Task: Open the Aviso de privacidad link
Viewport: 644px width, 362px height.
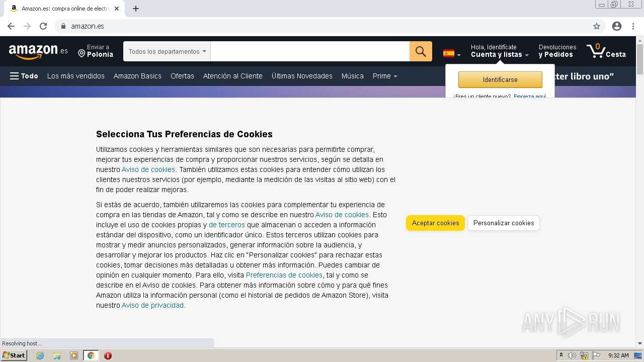Action: 153,305
